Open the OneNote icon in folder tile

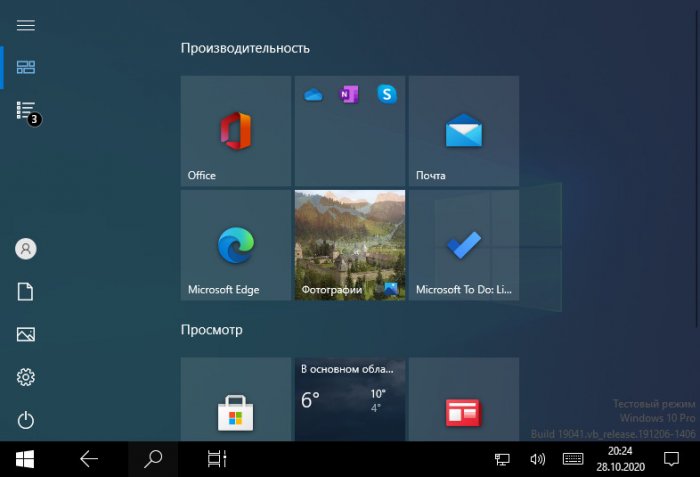pos(349,94)
